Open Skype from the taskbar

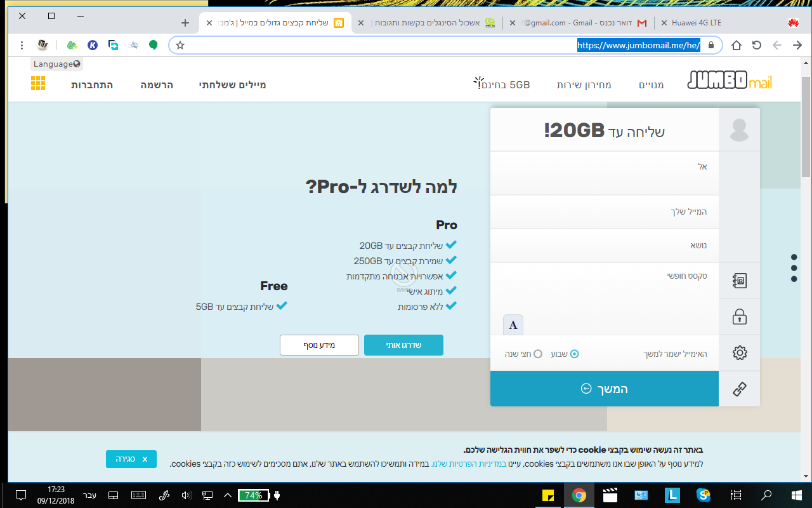[x=703, y=495]
